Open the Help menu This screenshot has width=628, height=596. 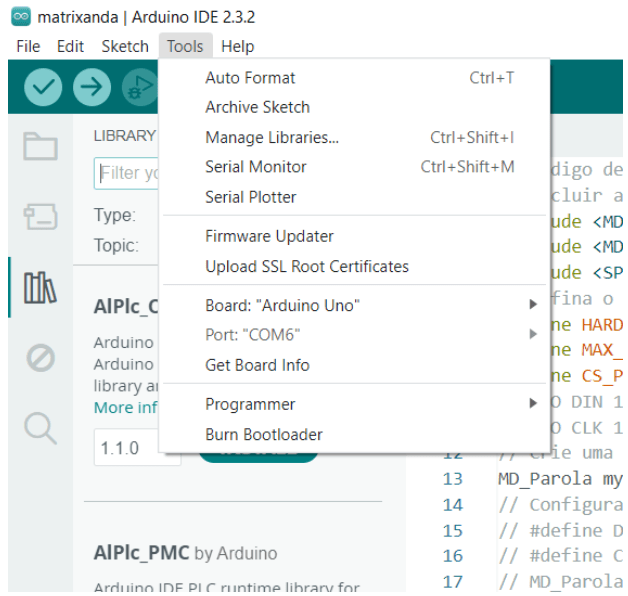tap(238, 46)
